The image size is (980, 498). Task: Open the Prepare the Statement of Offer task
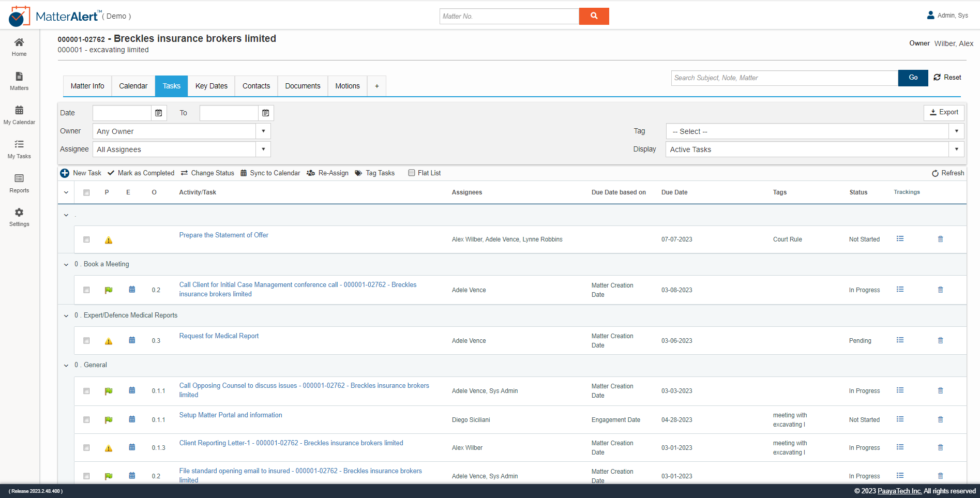point(223,235)
